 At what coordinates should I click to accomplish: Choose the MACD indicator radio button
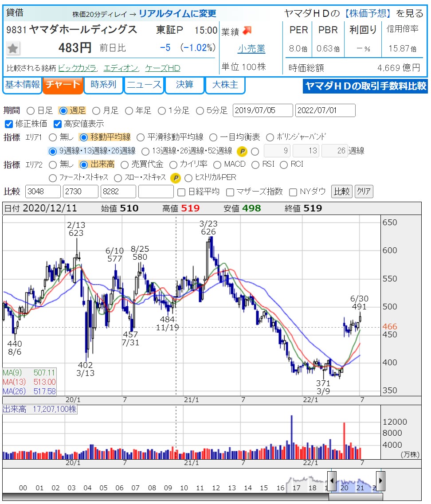(x=217, y=164)
